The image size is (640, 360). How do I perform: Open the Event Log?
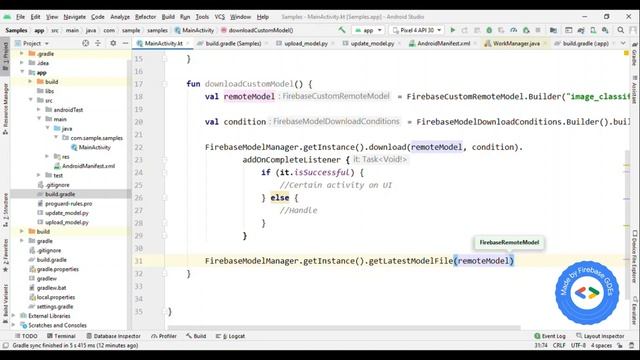point(550,336)
